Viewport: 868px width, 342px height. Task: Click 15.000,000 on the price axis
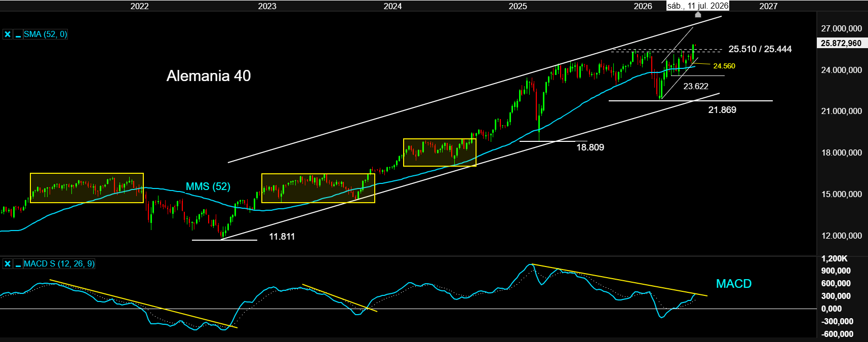coord(841,195)
